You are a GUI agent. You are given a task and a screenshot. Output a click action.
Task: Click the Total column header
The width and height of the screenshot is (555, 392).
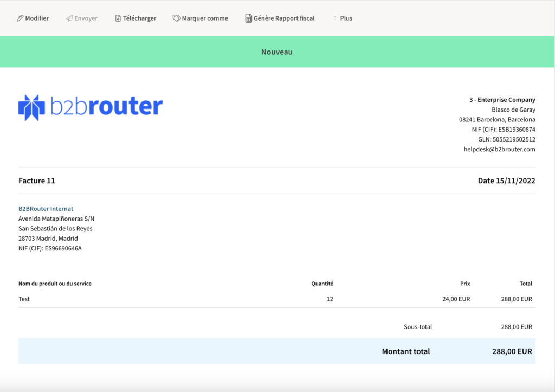(x=526, y=283)
